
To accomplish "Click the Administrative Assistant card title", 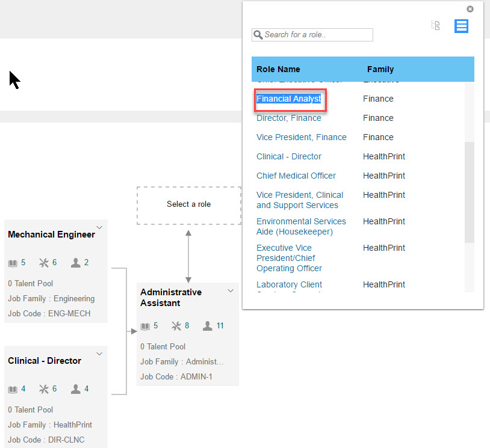I will pyautogui.click(x=171, y=298).
